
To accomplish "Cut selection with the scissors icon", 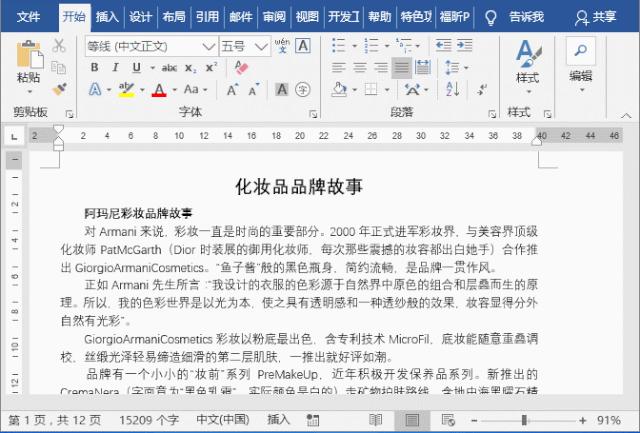I will click(x=59, y=45).
